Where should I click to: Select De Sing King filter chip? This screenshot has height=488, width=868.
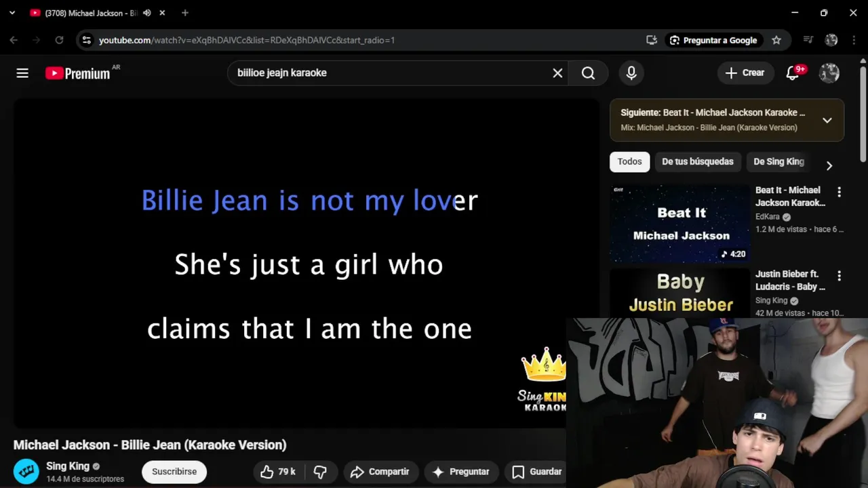click(779, 162)
